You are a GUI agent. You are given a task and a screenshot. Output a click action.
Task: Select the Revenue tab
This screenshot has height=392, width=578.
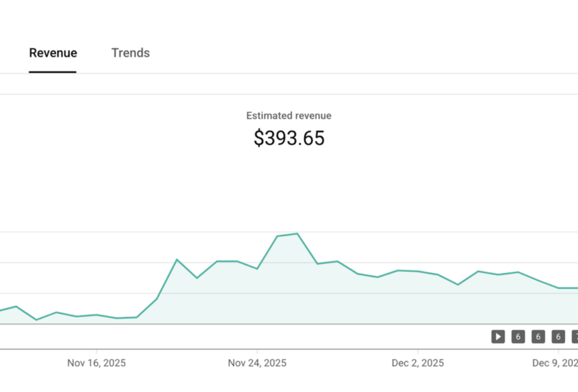point(53,53)
